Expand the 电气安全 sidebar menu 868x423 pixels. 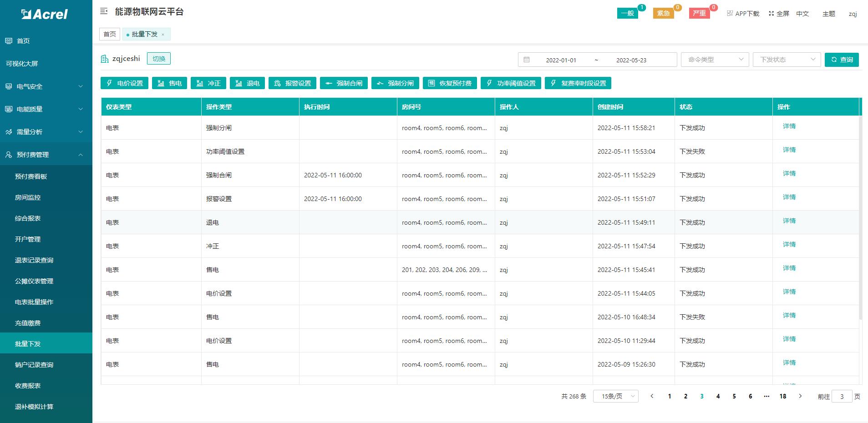coord(46,86)
